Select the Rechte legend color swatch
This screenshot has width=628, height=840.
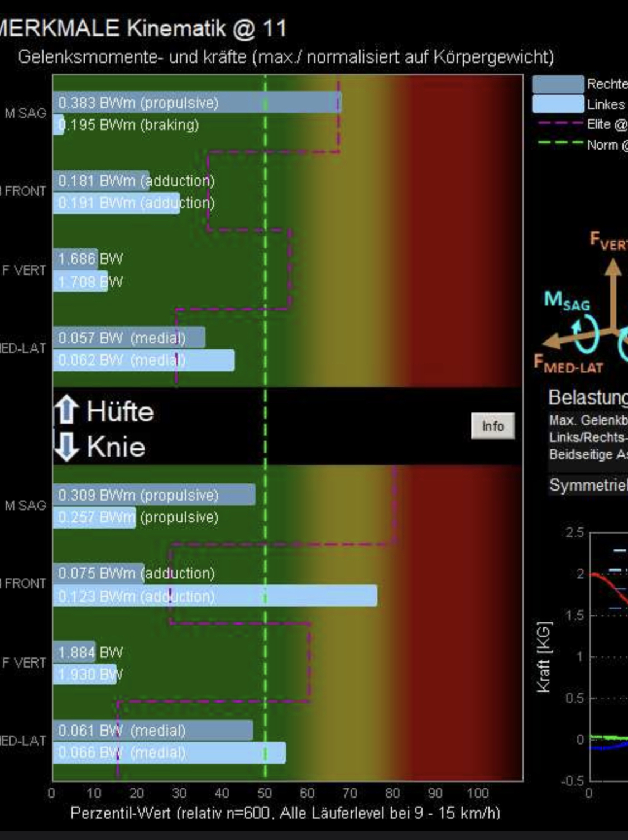point(558,84)
